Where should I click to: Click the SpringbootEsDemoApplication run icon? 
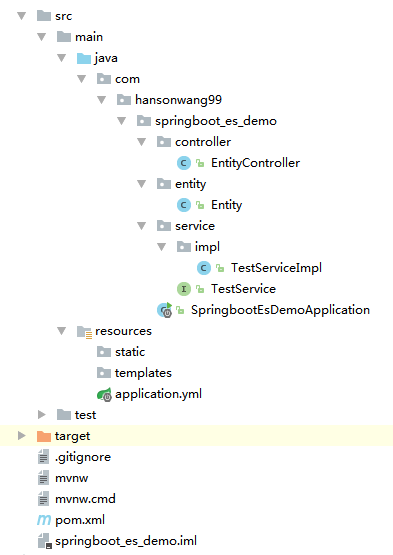tap(165, 310)
